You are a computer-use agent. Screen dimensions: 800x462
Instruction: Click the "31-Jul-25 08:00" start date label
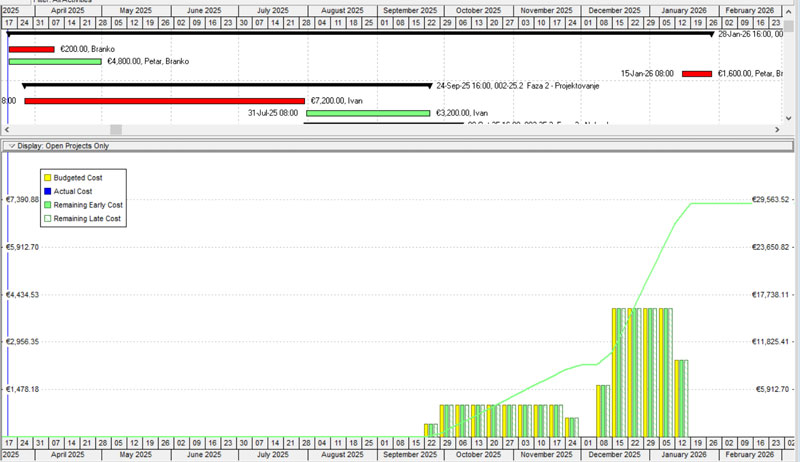[x=273, y=113]
